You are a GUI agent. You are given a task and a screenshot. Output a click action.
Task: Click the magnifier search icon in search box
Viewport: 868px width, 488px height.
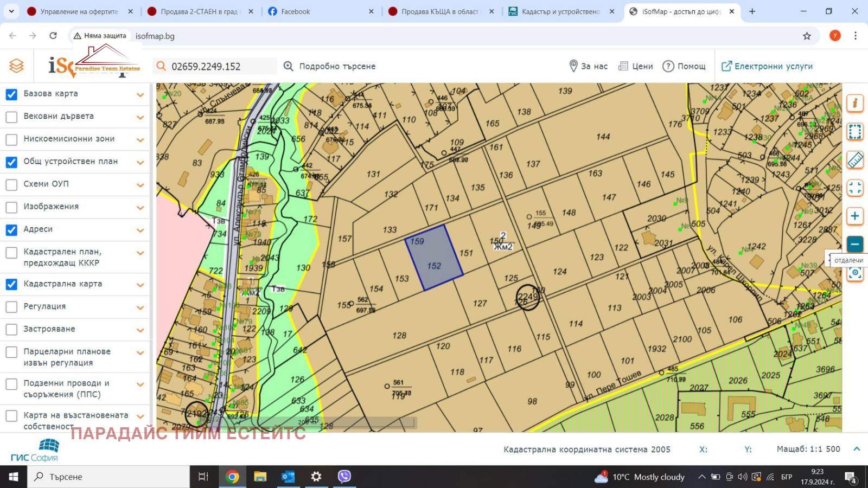pyautogui.click(x=161, y=66)
